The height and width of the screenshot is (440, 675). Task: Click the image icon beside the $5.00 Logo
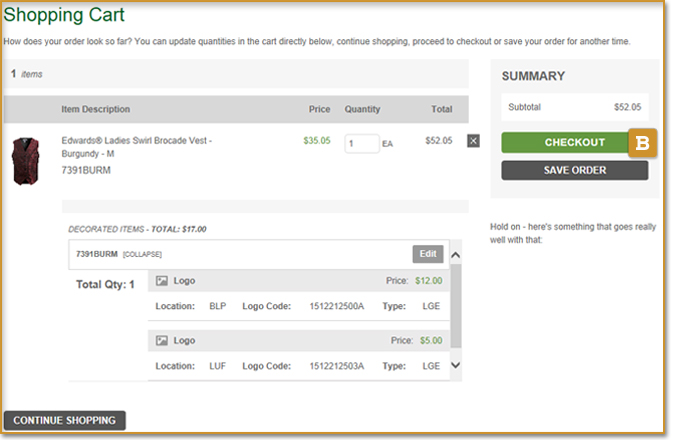click(x=162, y=341)
